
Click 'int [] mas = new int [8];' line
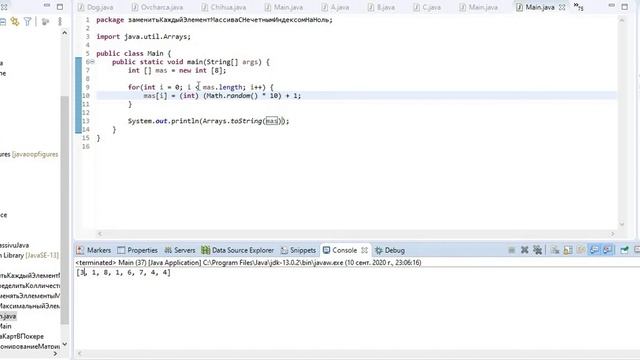177,70
